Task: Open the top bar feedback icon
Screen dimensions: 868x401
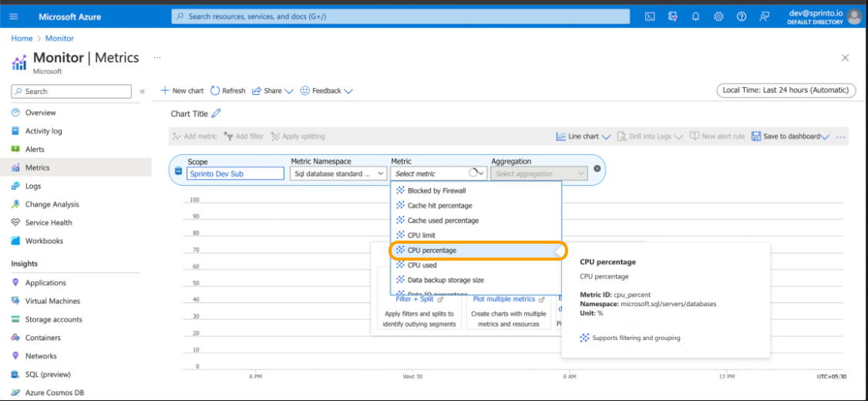Action: [765, 17]
